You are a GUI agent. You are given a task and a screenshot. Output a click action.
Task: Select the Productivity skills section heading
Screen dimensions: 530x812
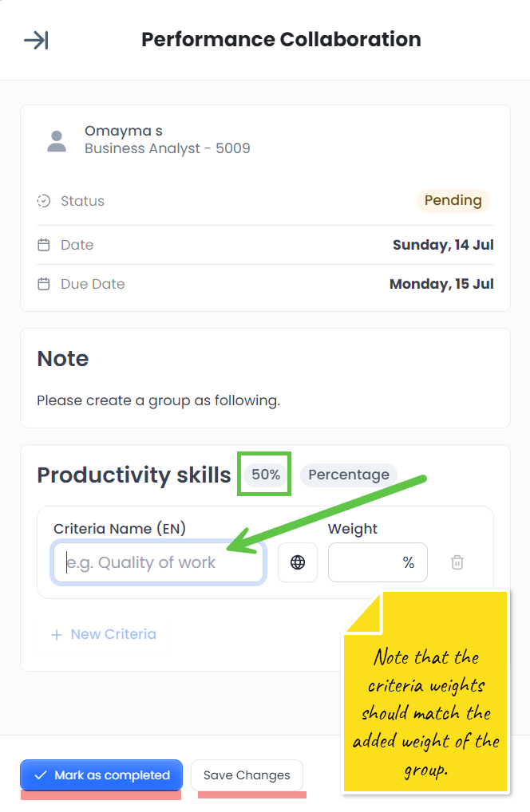133,475
